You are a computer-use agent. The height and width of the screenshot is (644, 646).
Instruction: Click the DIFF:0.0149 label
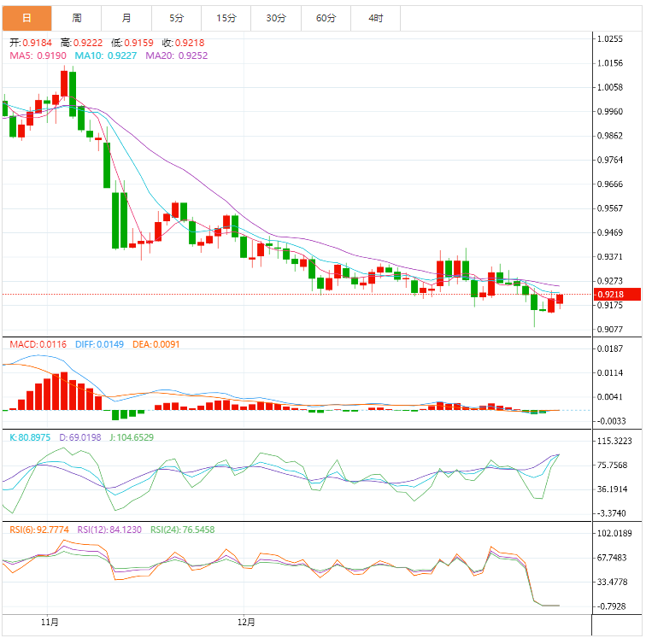click(x=99, y=344)
